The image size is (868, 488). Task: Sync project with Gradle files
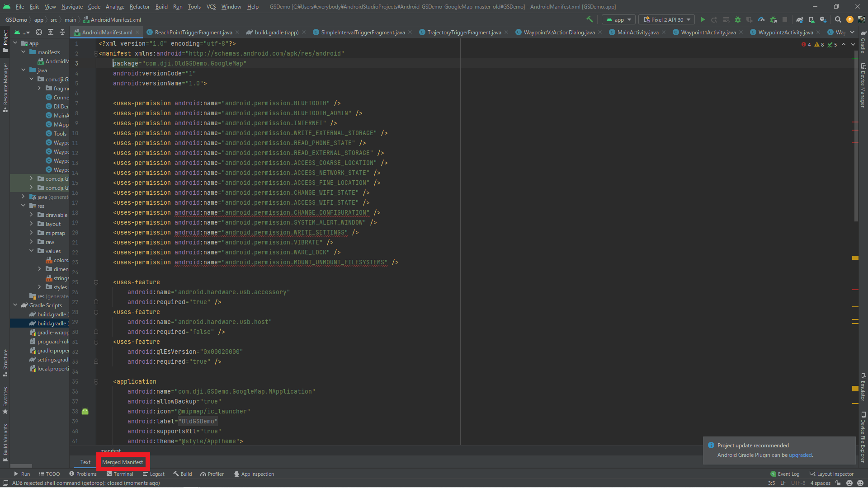pyautogui.click(x=800, y=19)
